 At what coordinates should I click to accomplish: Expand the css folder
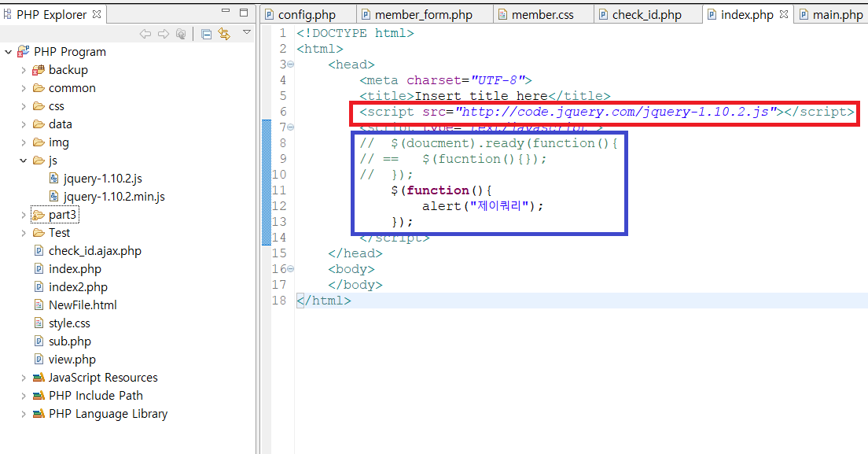click(x=24, y=106)
